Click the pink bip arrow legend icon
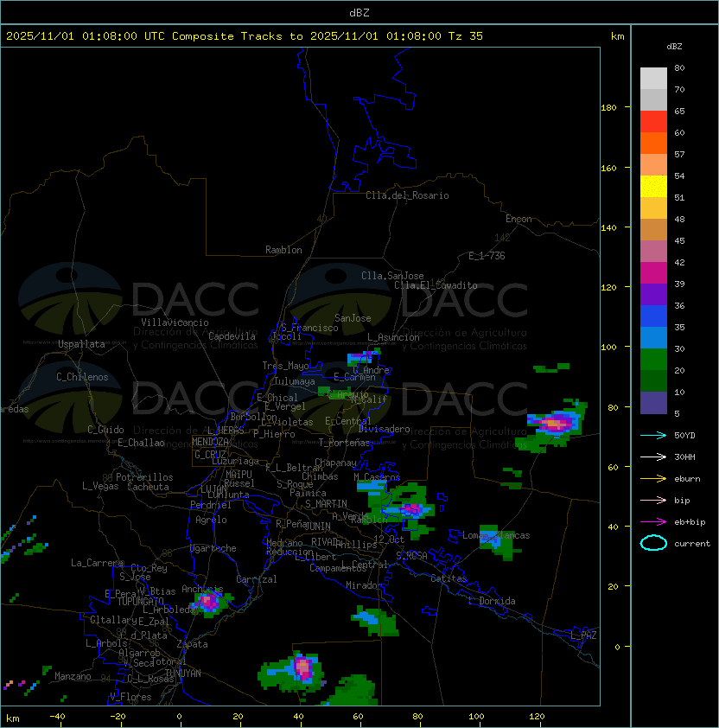Image resolution: width=719 pixels, height=728 pixels. pos(653,500)
